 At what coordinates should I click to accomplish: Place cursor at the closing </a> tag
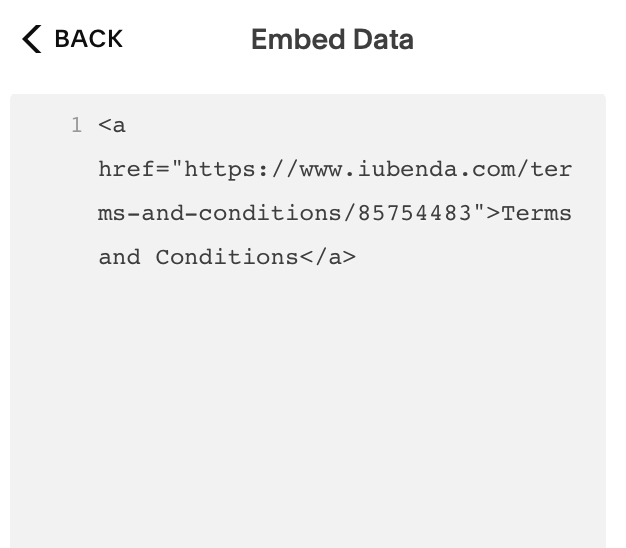pyautogui.click(x=328, y=258)
